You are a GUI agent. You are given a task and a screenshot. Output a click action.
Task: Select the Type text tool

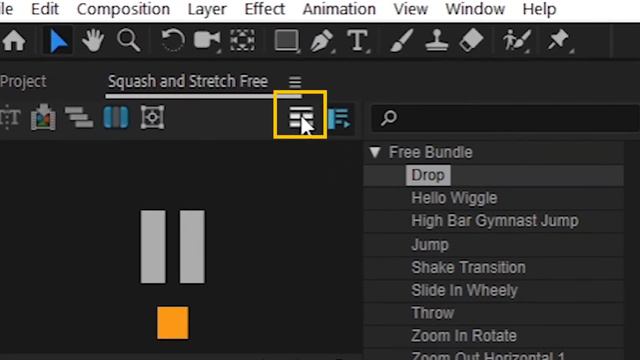[358, 41]
